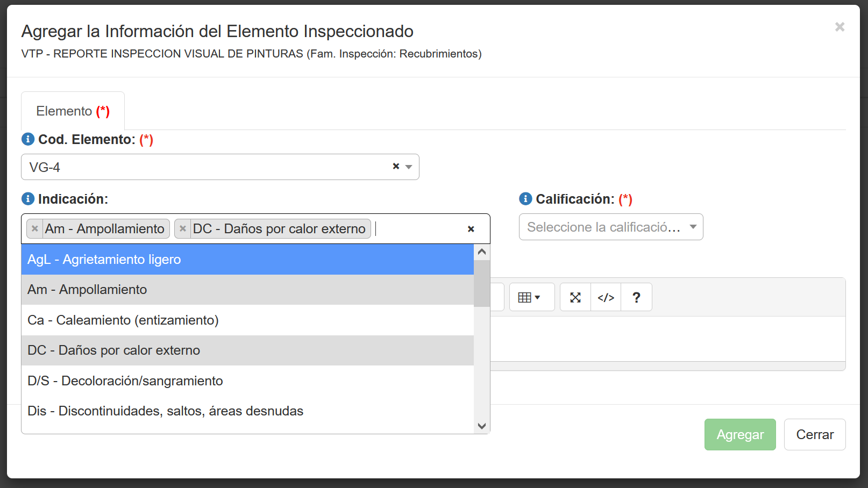This screenshot has width=868, height=488.
Task: Switch to the Elemento tab
Action: pyautogui.click(x=73, y=111)
